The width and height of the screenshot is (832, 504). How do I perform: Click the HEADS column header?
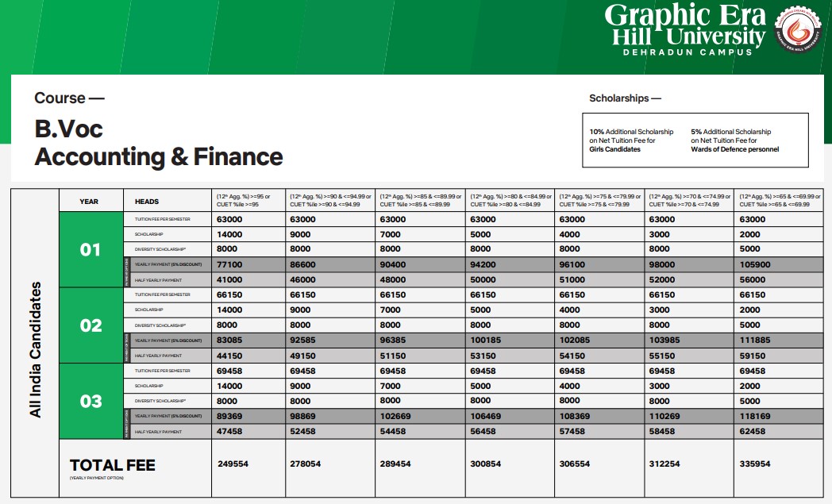tap(147, 202)
